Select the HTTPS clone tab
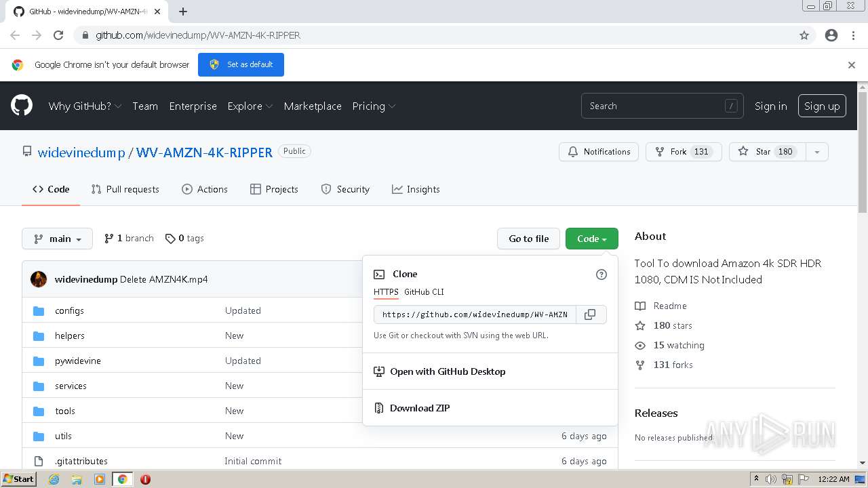This screenshot has height=488, width=868. [386, 292]
